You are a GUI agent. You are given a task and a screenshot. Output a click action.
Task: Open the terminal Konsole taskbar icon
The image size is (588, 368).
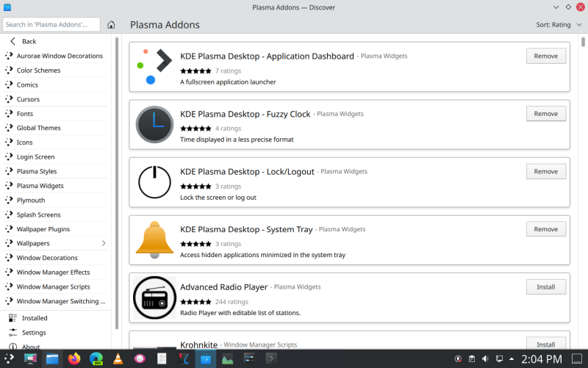point(271,358)
